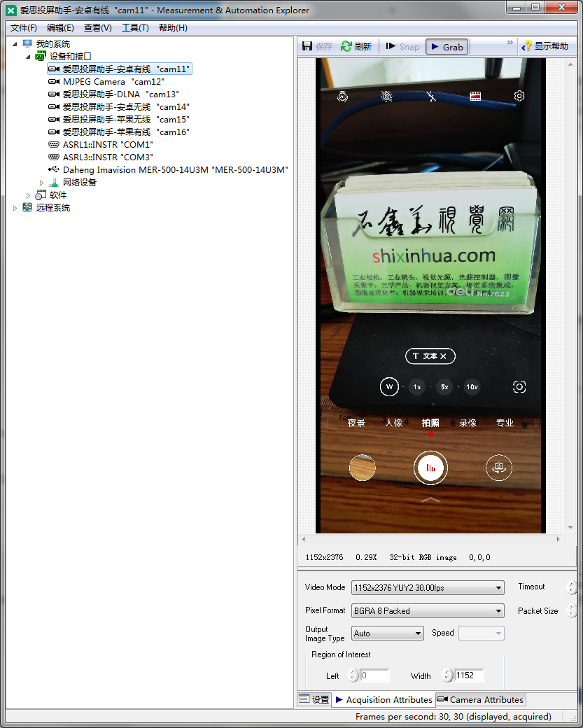Open the Output Image Type dropdown
Screen dimensions: 583x728
click(x=388, y=633)
